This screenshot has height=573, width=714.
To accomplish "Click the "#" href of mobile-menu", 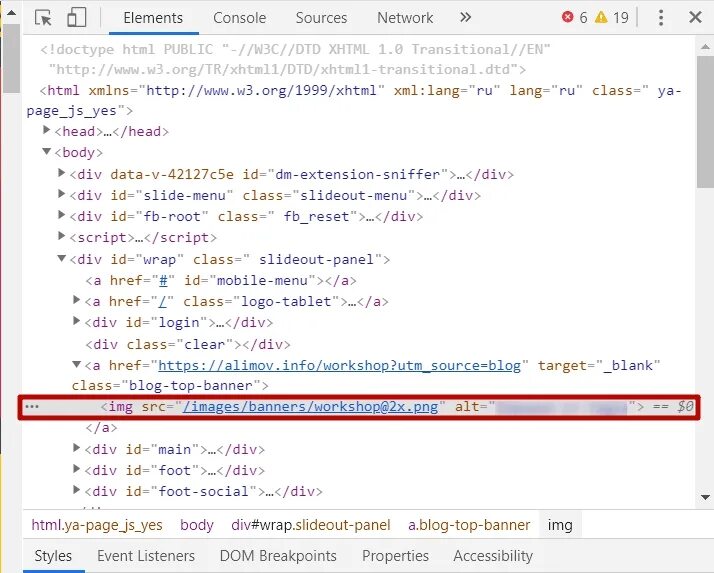I will (x=163, y=281).
